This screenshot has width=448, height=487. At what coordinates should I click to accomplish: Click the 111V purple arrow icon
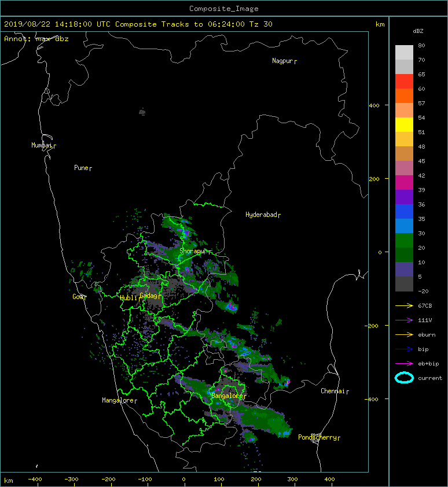tap(404, 320)
